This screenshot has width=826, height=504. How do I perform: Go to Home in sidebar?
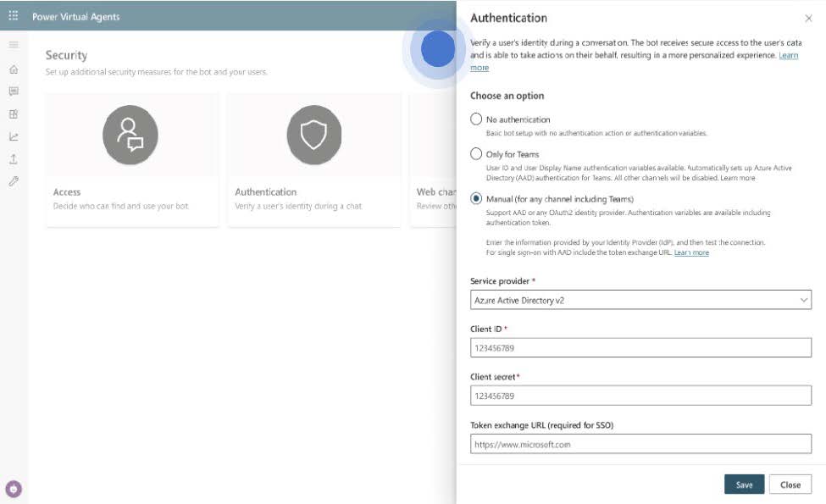tap(14, 69)
